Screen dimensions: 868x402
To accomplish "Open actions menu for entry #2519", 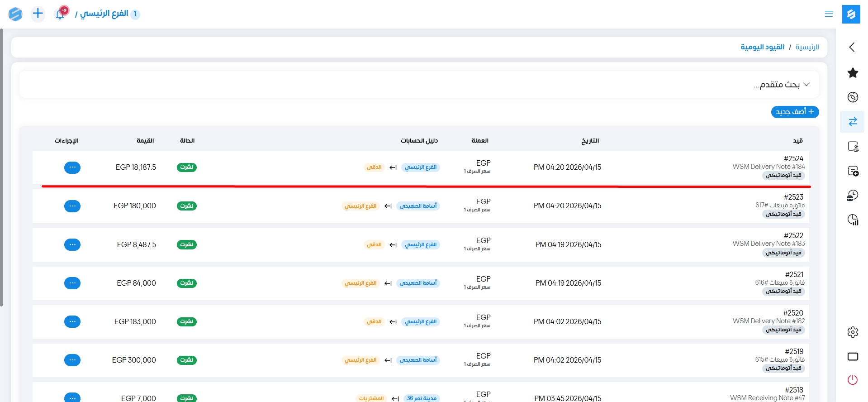I will 72,360.
